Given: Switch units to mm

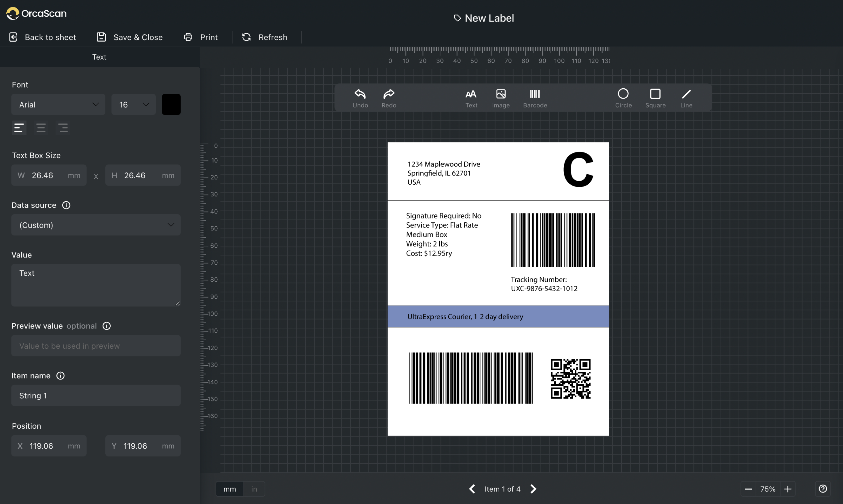Looking at the screenshot, I should click(230, 489).
